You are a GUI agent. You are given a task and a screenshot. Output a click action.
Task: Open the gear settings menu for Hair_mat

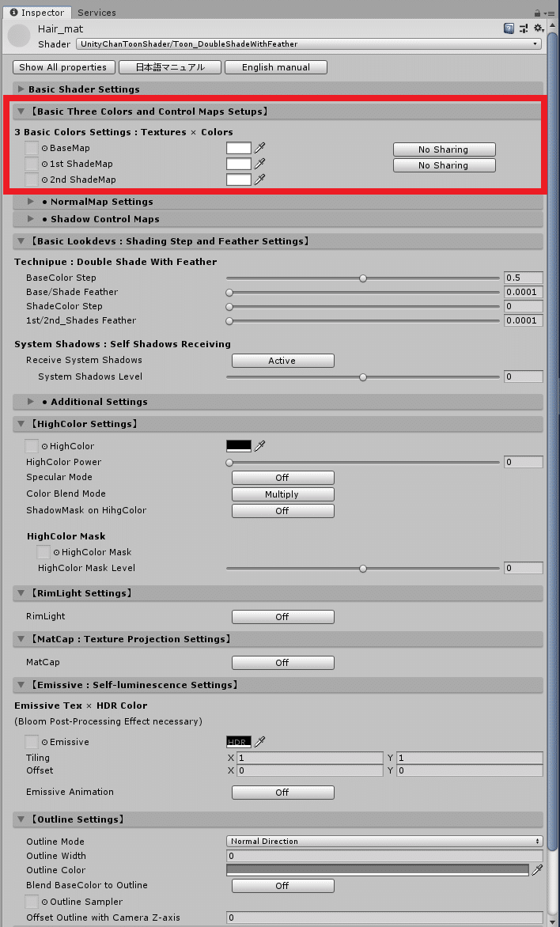pos(538,28)
